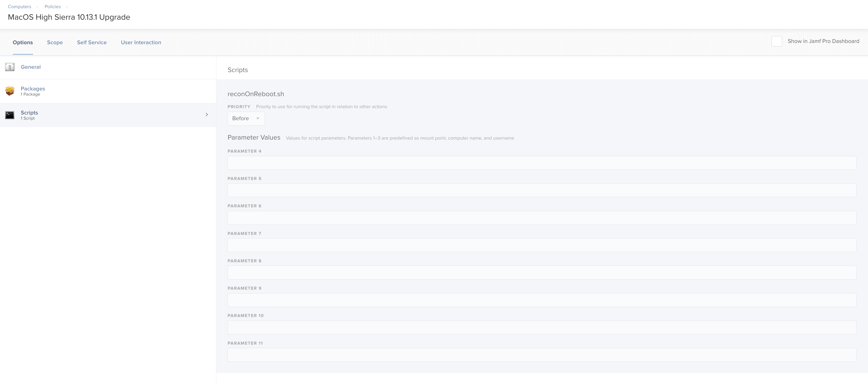Open the Before priority dropdown
Viewport: 868px width, 384px height.
(246, 119)
